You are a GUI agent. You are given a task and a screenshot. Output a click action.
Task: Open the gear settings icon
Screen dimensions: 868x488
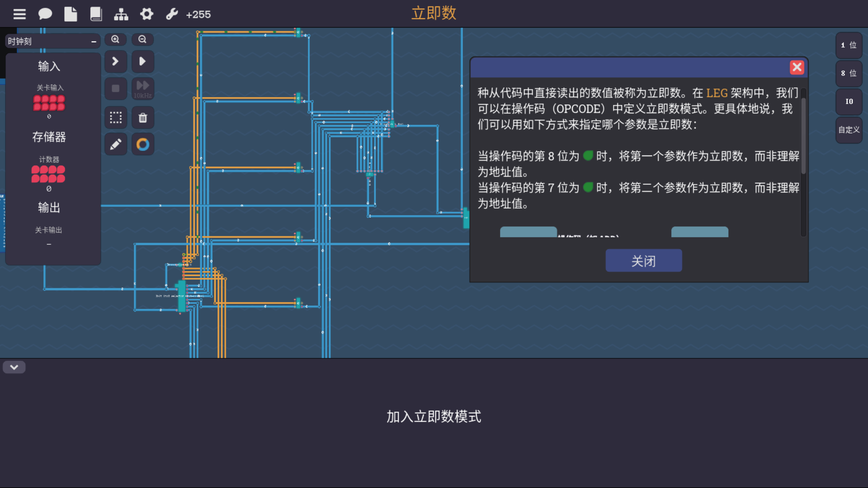146,14
